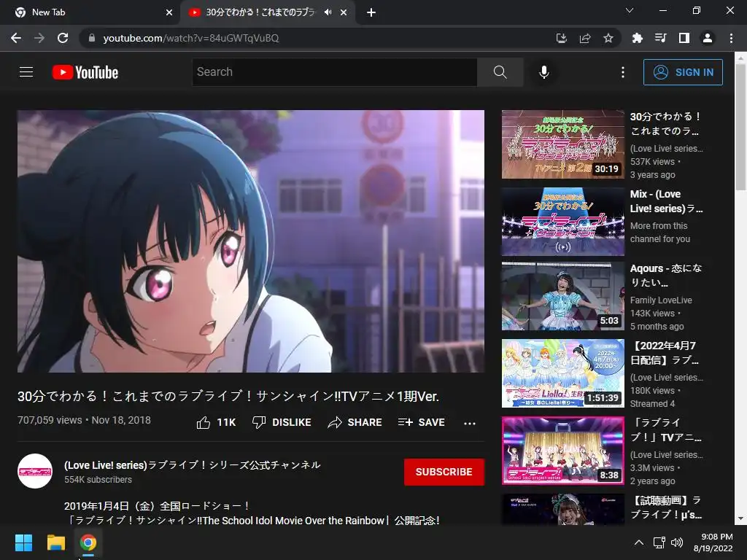
Task: Share this page from the address bar
Action: [x=585, y=38]
